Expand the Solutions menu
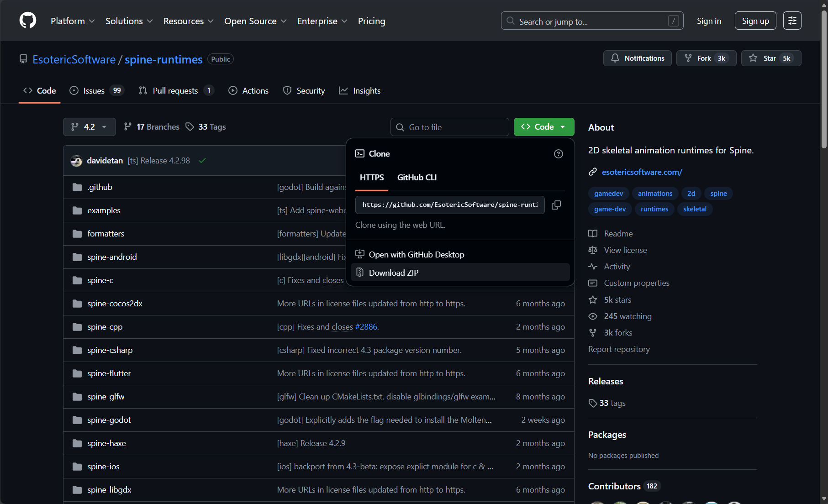 click(x=129, y=21)
